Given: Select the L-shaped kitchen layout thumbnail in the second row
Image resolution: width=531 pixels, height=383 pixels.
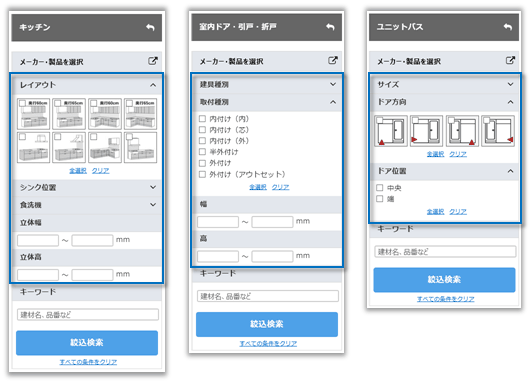Looking at the screenshot, I should coord(105,147).
